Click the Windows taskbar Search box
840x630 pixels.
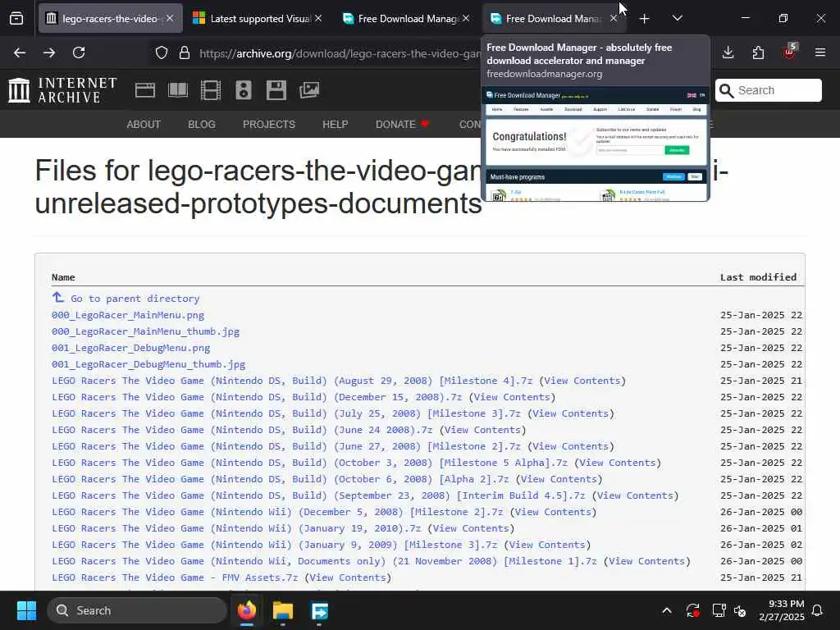pos(137,610)
